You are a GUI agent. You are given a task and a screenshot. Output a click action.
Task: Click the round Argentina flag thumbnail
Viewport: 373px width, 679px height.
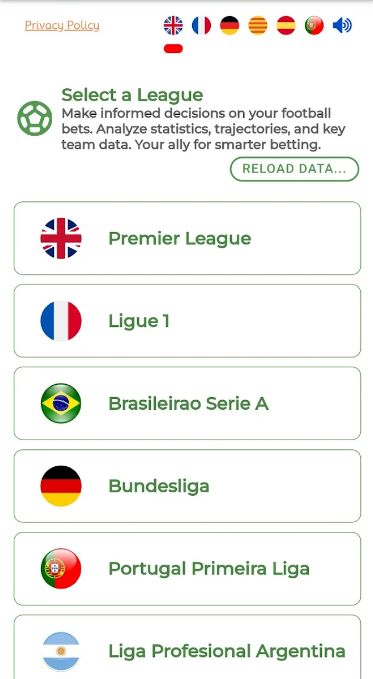pos(61,651)
